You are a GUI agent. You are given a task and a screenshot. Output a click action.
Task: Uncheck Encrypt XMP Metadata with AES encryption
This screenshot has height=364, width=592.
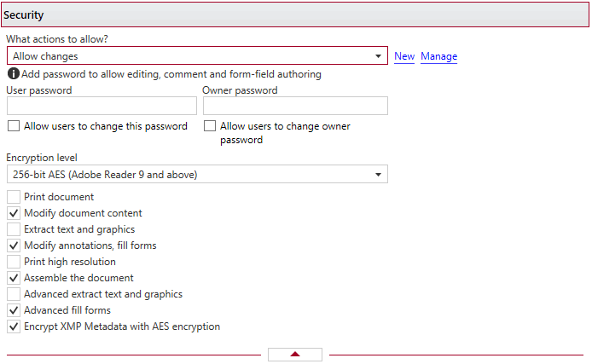pyautogui.click(x=14, y=326)
